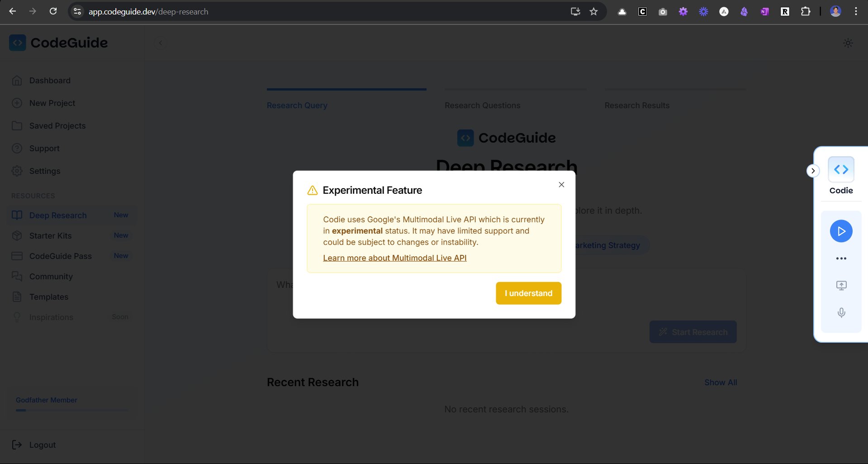Click the camera screenshot extension icon
The image size is (868, 464).
pos(663,12)
